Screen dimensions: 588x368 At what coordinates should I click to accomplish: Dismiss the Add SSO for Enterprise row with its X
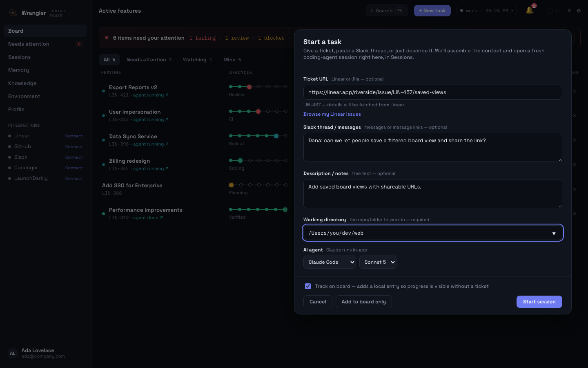pos(575,189)
